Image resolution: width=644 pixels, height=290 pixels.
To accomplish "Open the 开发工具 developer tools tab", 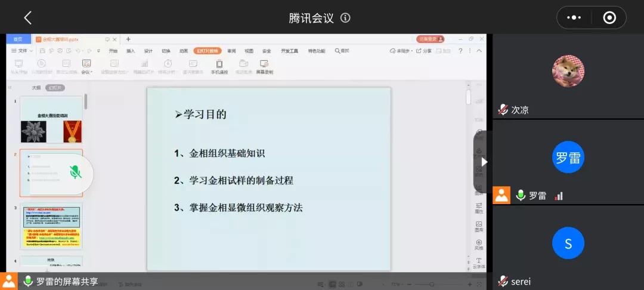I will click(x=289, y=51).
